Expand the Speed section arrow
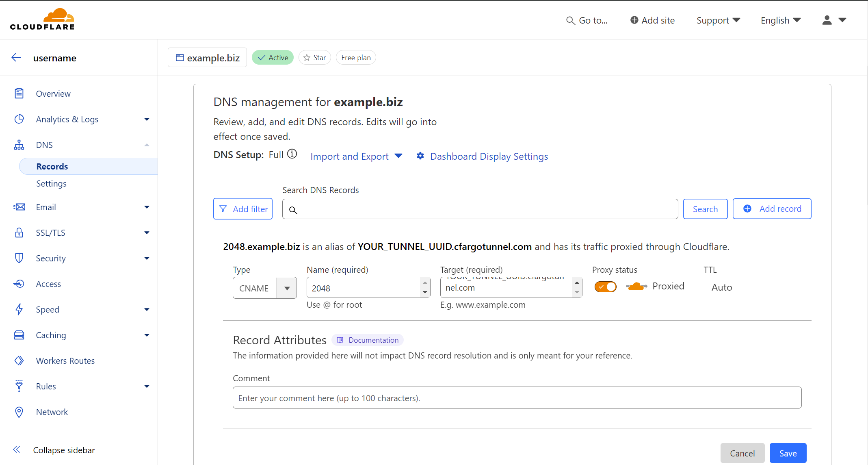 point(147,309)
